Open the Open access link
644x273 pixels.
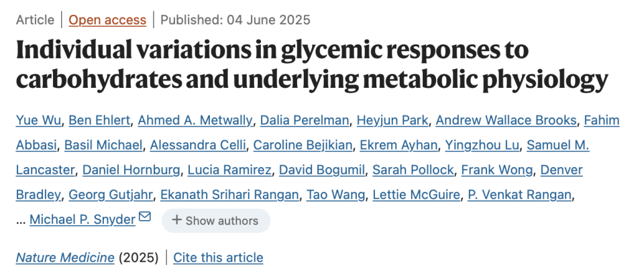pos(107,19)
